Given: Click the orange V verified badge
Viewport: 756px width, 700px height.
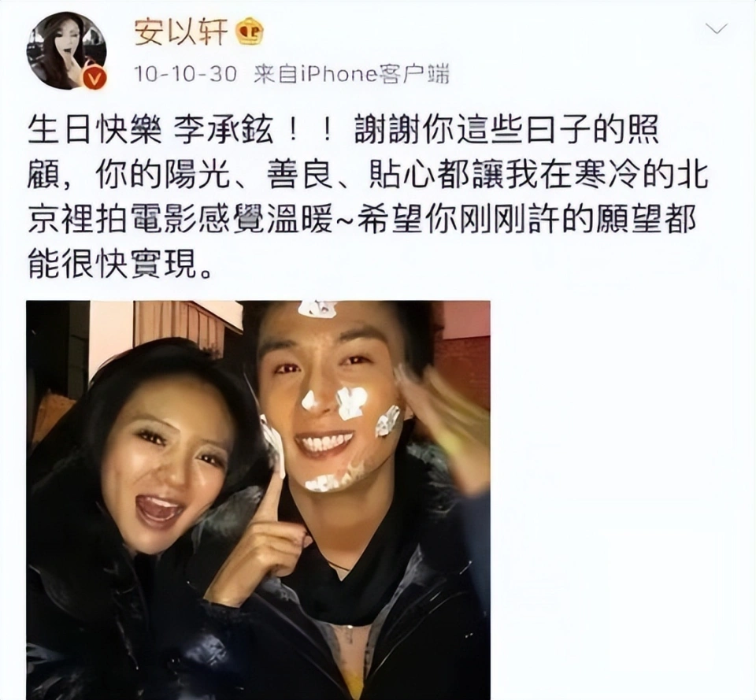Looking at the screenshot, I should pos(94,76).
